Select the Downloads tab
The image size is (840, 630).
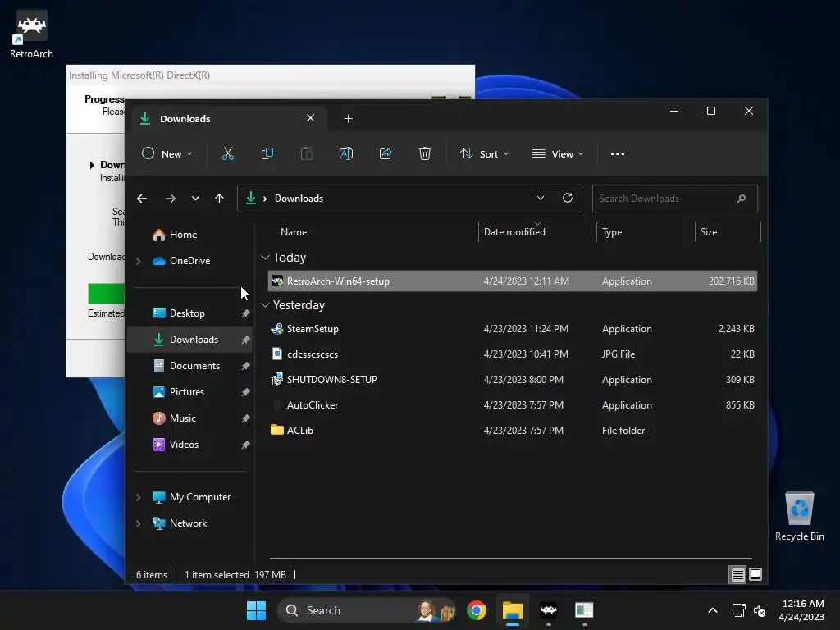coord(228,118)
